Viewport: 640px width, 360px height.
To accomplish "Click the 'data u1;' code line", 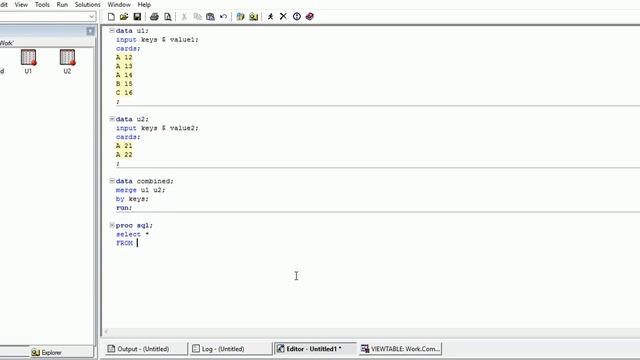I will [132, 31].
